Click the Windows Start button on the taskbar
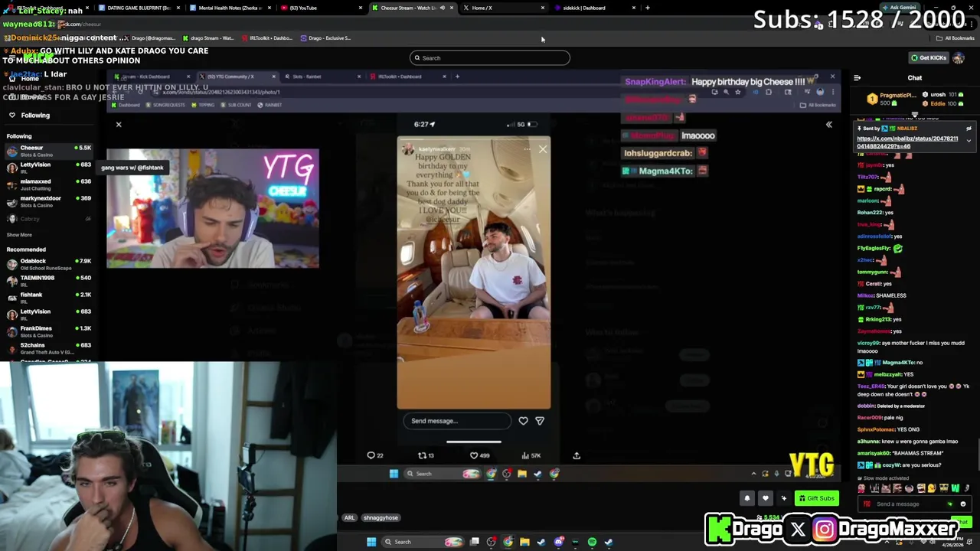 click(371, 542)
